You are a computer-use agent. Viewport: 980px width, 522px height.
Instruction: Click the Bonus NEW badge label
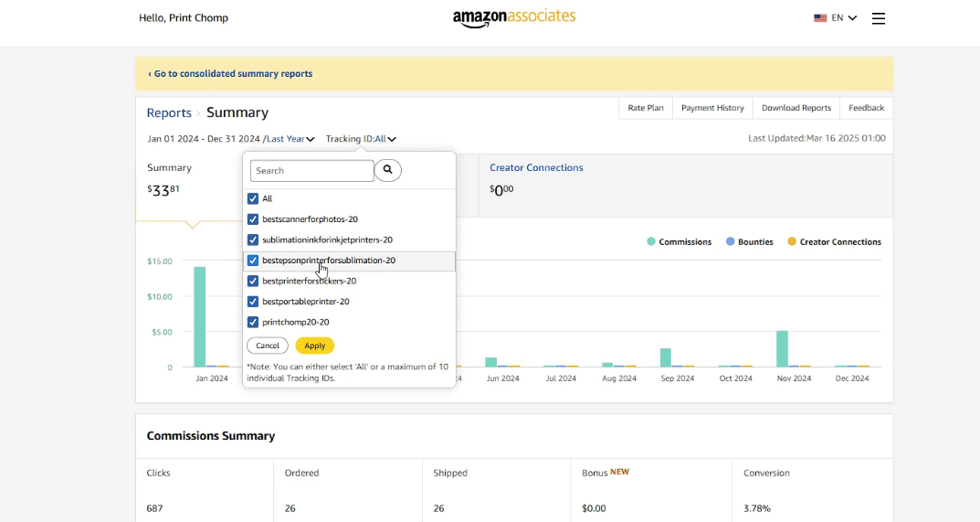tap(619, 472)
